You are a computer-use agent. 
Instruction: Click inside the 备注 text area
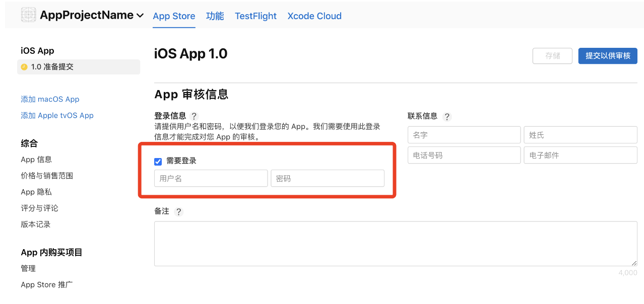click(x=396, y=244)
